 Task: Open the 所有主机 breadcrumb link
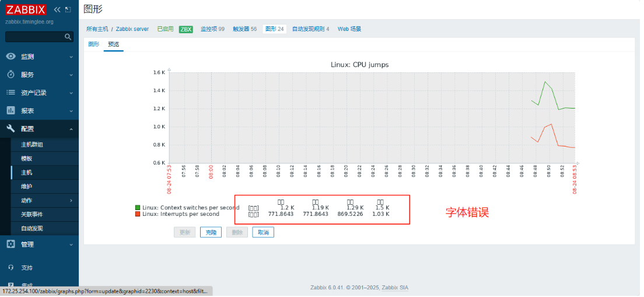tap(97, 29)
